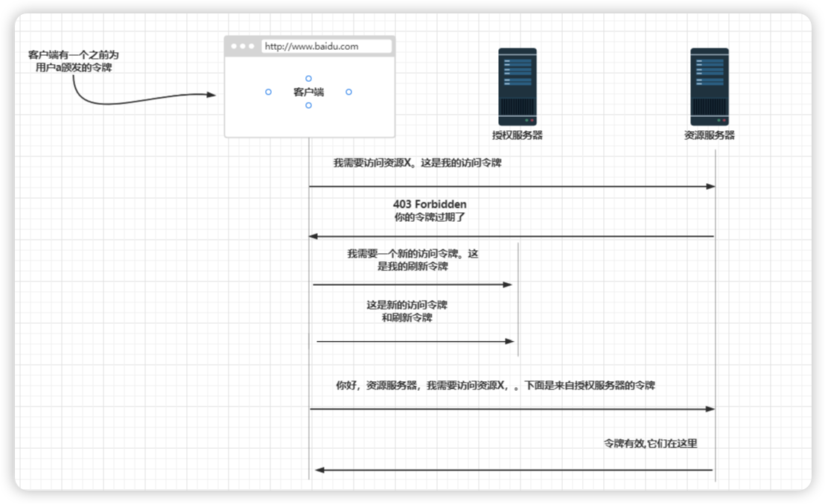Select the note 客户端有一个之前为用户a颁发的令牌
Screen dimensions: 825x504
73,61
